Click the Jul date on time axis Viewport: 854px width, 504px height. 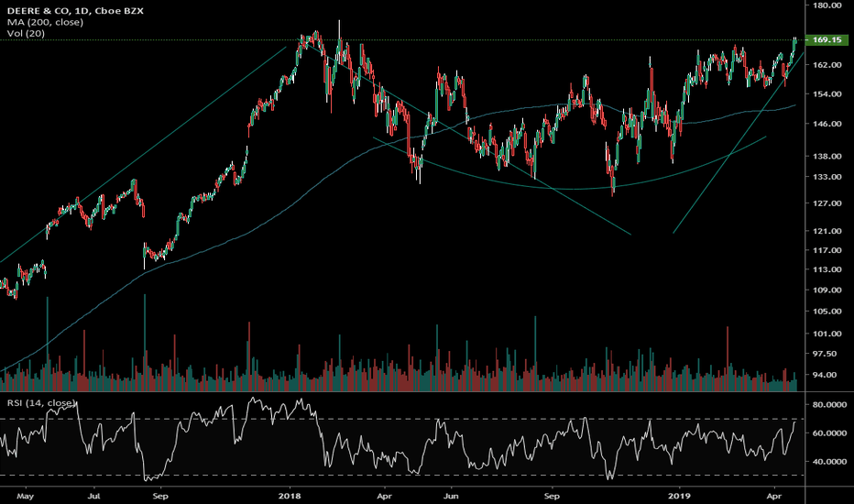point(93,497)
